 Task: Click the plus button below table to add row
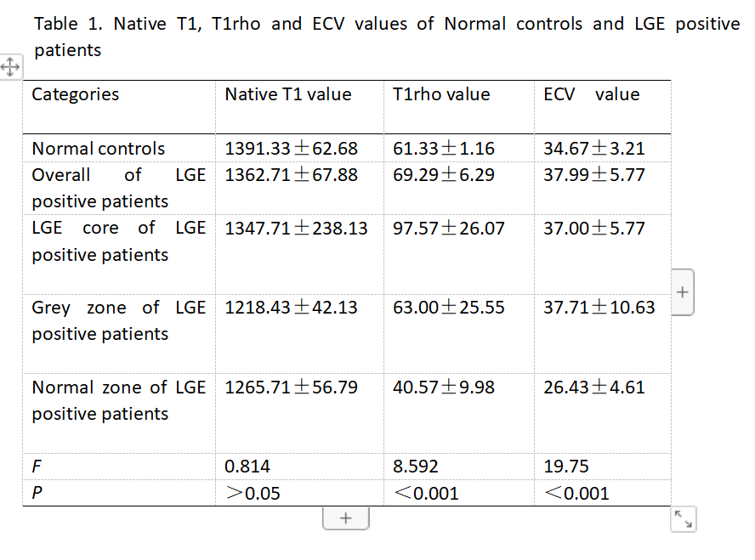point(345,518)
